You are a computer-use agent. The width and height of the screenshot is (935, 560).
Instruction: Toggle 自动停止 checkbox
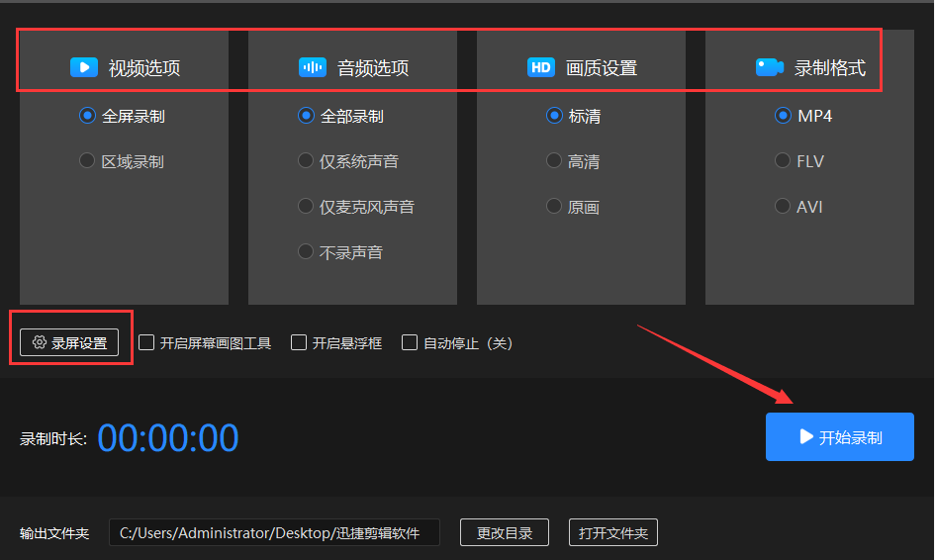tap(410, 342)
